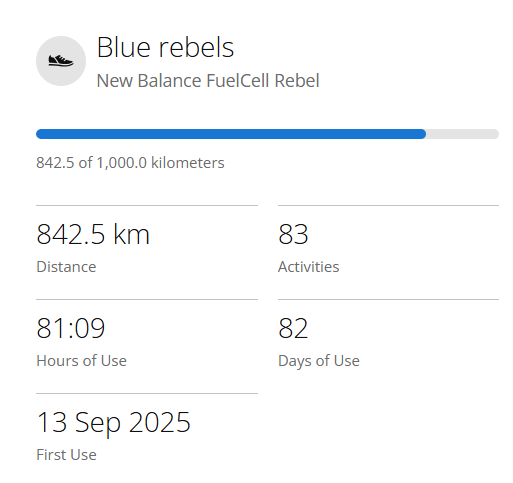Click the blue filled progress bar portion

[231, 134]
